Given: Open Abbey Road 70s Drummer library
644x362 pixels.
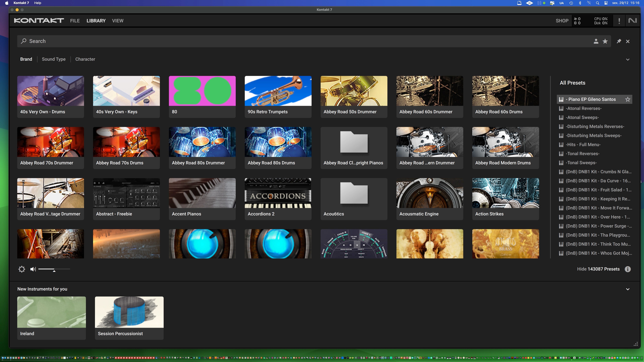Looking at the screenshot, I should (x=50, y=148).
